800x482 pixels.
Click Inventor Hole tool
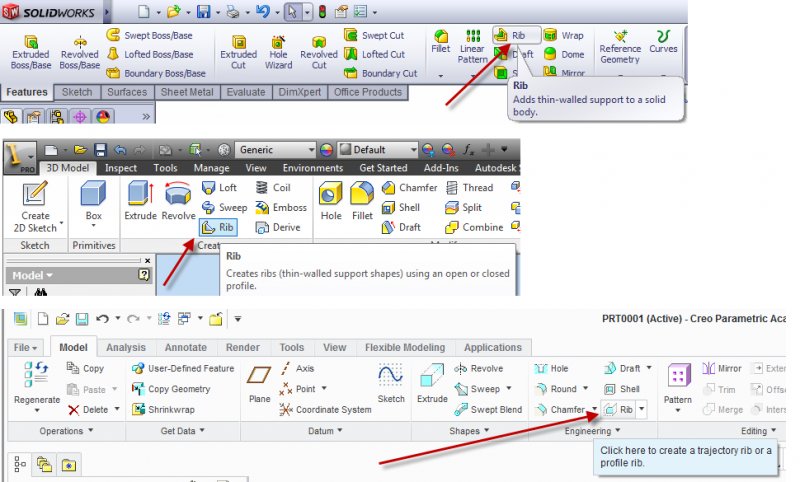(x=331, y=201)
